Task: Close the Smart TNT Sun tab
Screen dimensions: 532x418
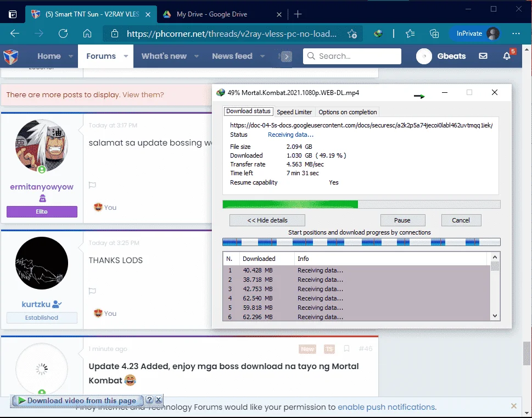Action: [148, 14]
